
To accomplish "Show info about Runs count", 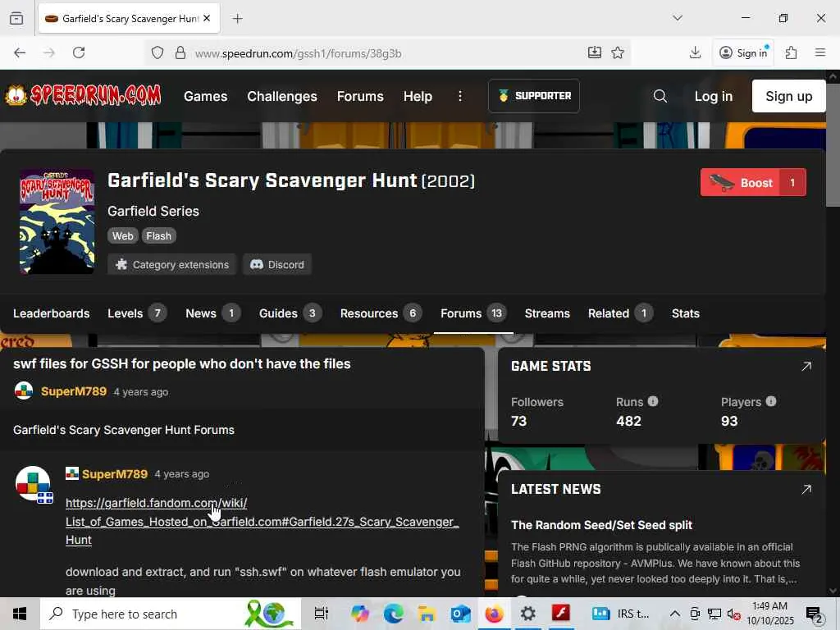I will [x=652, y=401].
